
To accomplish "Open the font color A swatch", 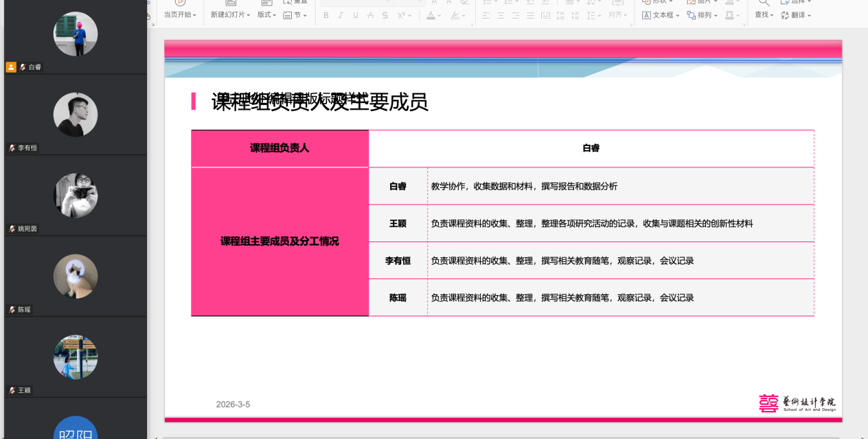I will coord(431,15).
